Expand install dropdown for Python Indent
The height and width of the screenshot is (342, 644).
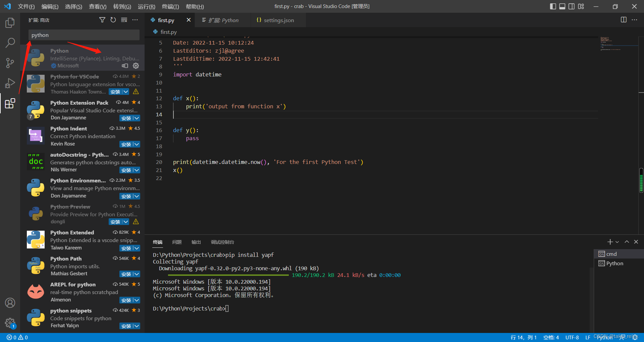pos(137,144)
